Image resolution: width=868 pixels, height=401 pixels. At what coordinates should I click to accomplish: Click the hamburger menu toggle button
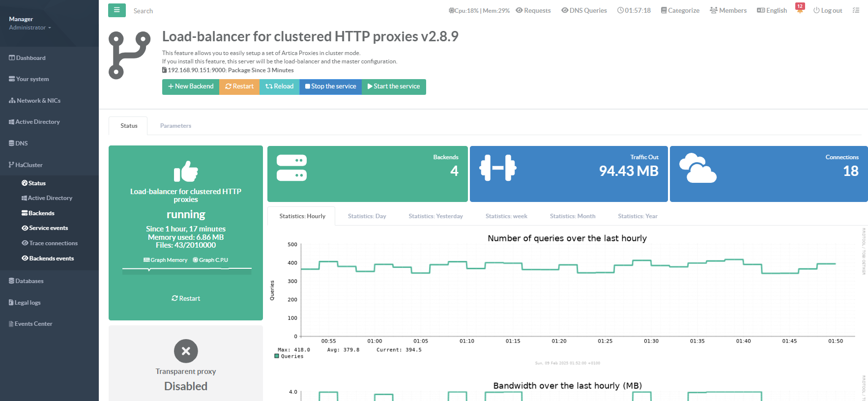click(116, 10)
